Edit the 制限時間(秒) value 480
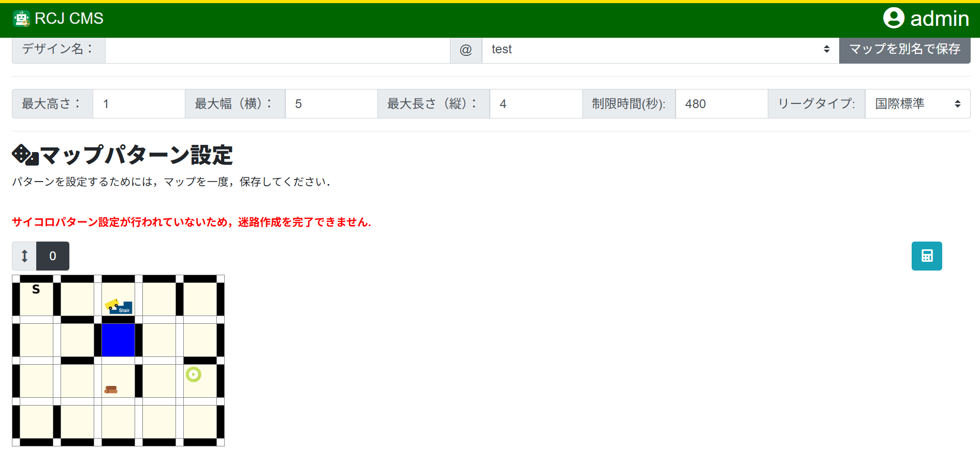The width and height of the screenshot is (980, 449). coord(722,104)
